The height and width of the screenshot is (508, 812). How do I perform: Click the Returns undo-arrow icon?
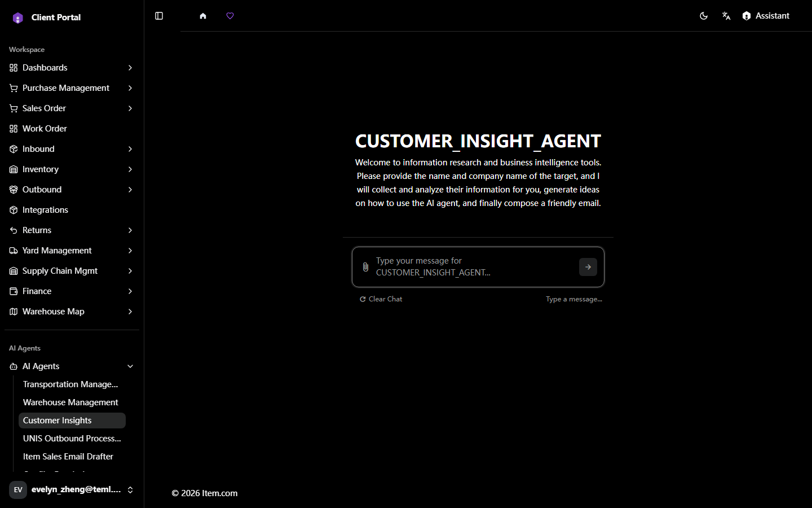pyautogui.click(x=14, y=230)
